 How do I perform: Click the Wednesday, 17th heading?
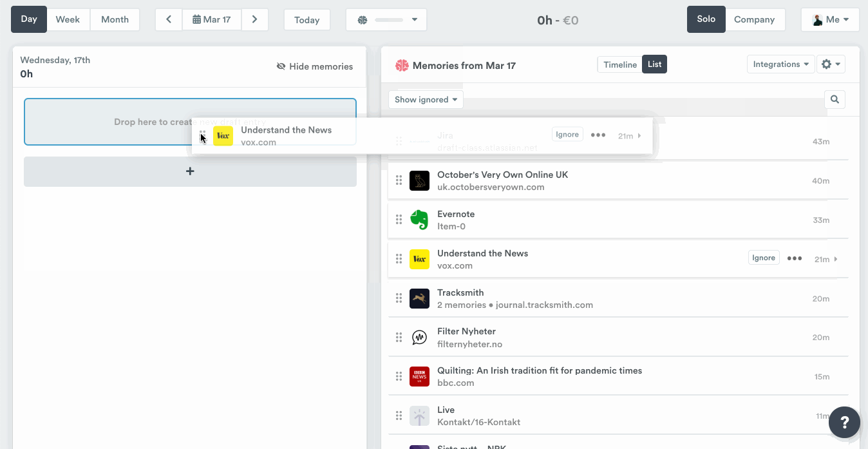(x=55, y=60)
